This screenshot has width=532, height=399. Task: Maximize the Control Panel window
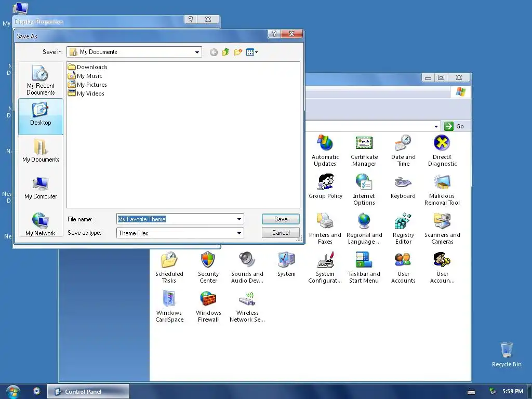[441, 78]
